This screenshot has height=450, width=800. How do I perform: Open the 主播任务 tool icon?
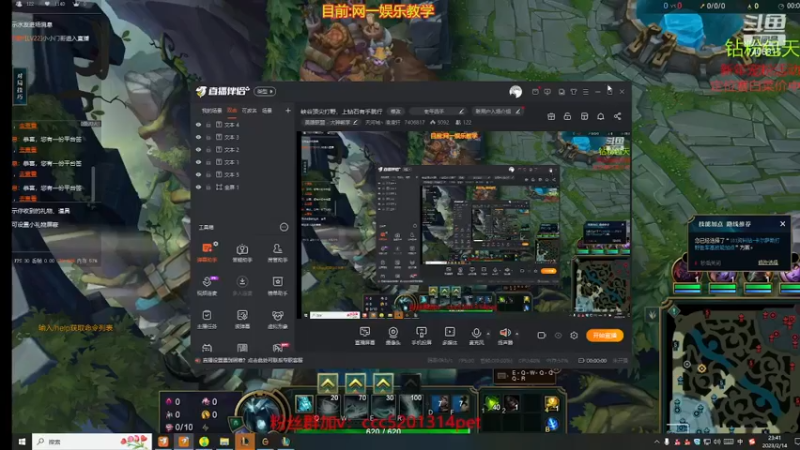[x=207, y=319]
